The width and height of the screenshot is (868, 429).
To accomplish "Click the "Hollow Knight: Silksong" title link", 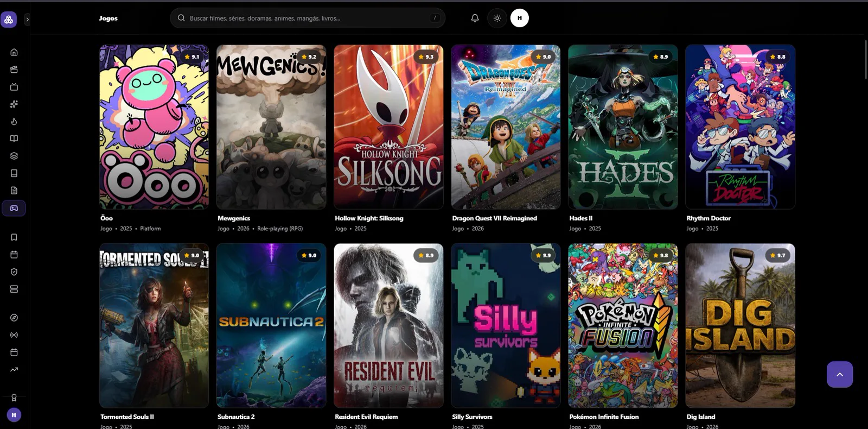I will pyautogui.click(x=369, y=218).
